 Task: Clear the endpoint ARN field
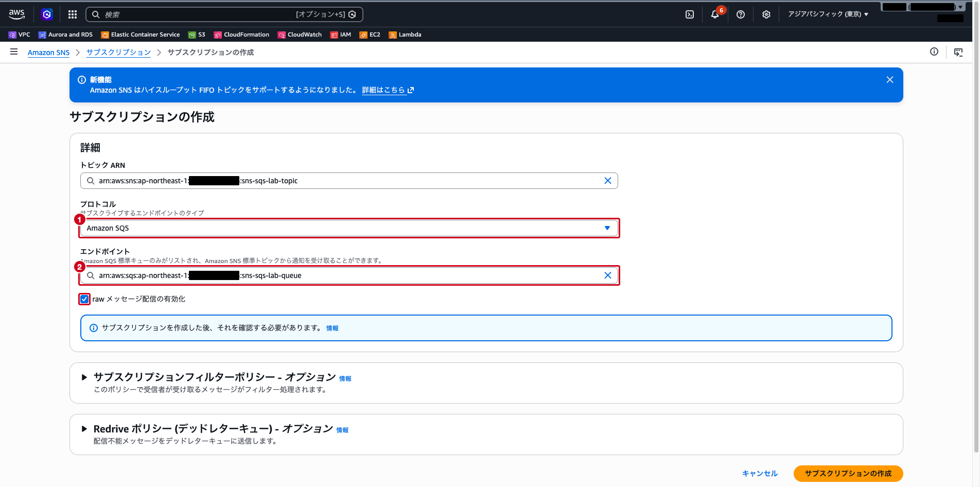click(x=608, y=275)
